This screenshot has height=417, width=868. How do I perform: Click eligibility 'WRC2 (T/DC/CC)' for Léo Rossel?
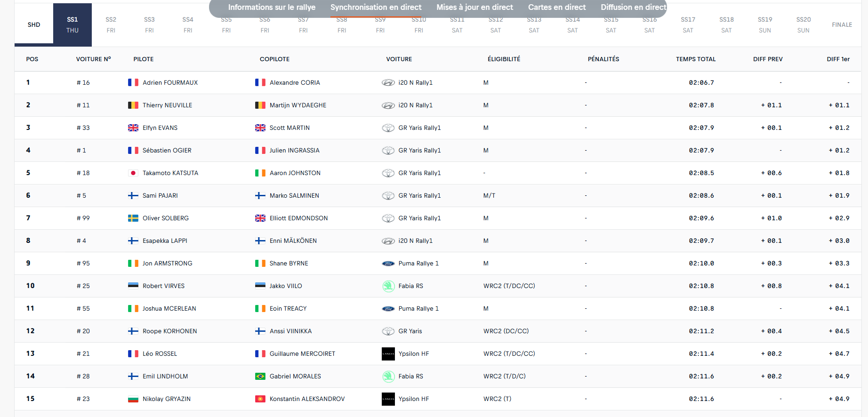[509, 353]
